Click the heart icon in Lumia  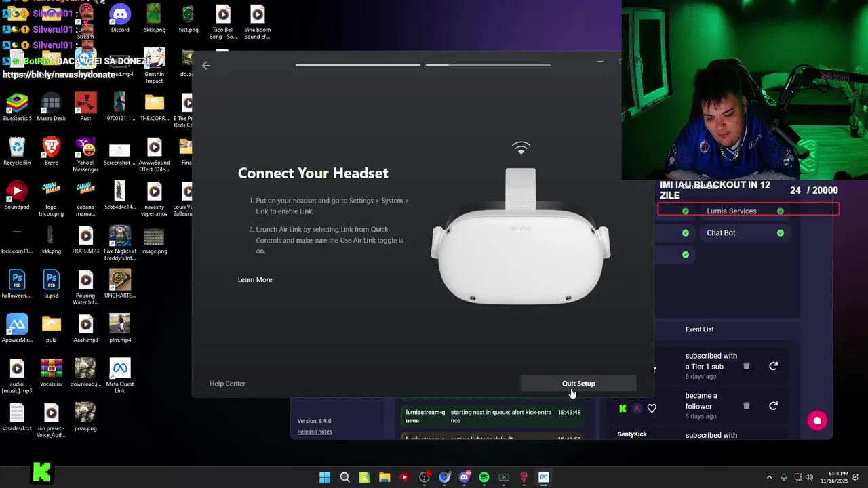point(652,409)
